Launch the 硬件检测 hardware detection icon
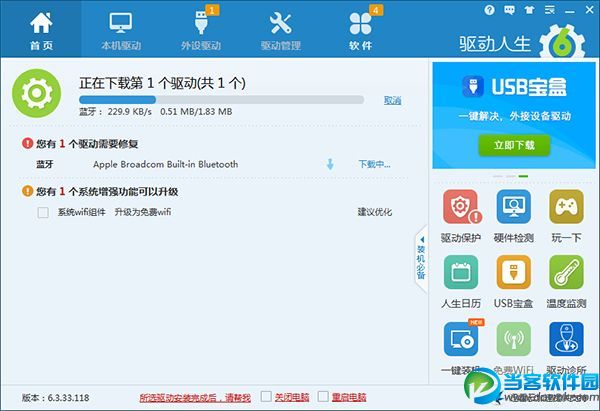 (514, 207)
